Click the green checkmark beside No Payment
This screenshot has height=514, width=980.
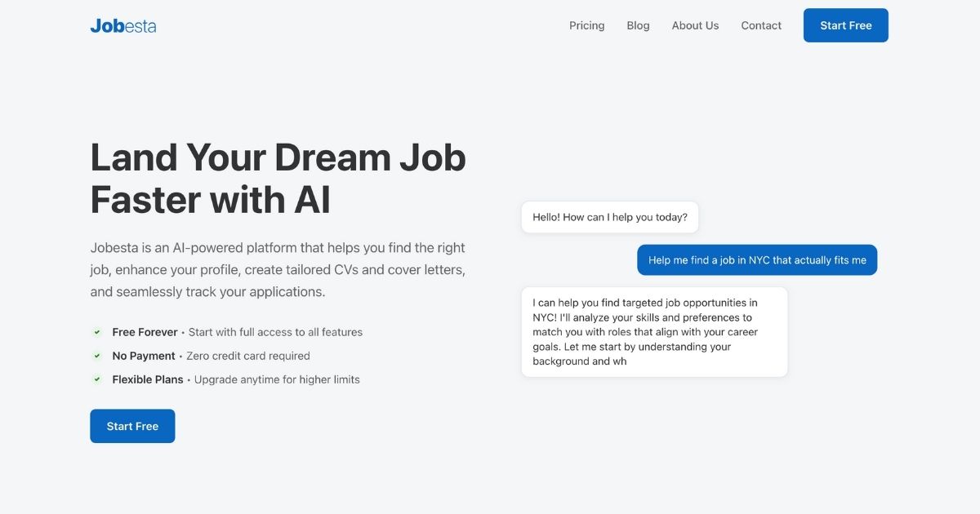click(x=96, y=356)
